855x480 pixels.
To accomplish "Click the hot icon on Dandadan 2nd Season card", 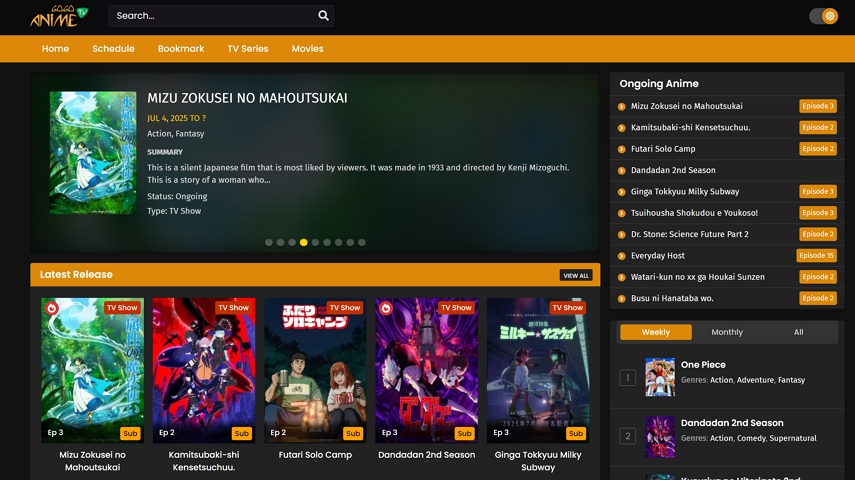I will [386, 308].
